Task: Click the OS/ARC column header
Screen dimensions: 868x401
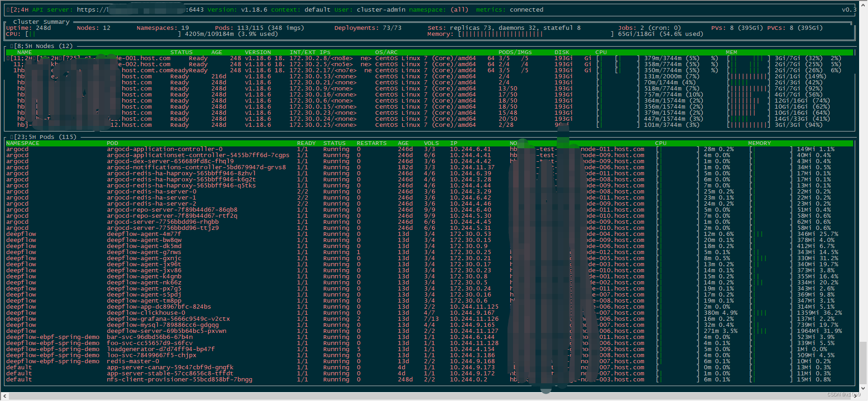Action: click(x=387, y=52)
